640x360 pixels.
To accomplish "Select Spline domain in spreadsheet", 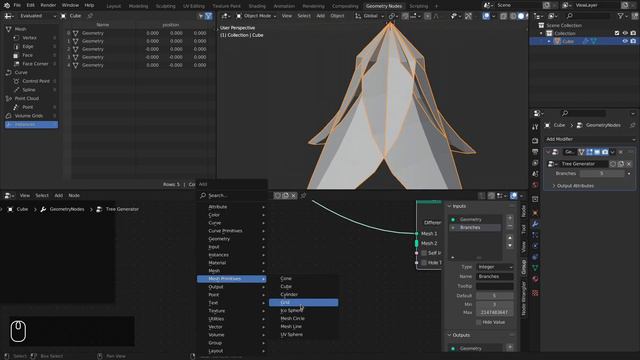I will 29,90.
